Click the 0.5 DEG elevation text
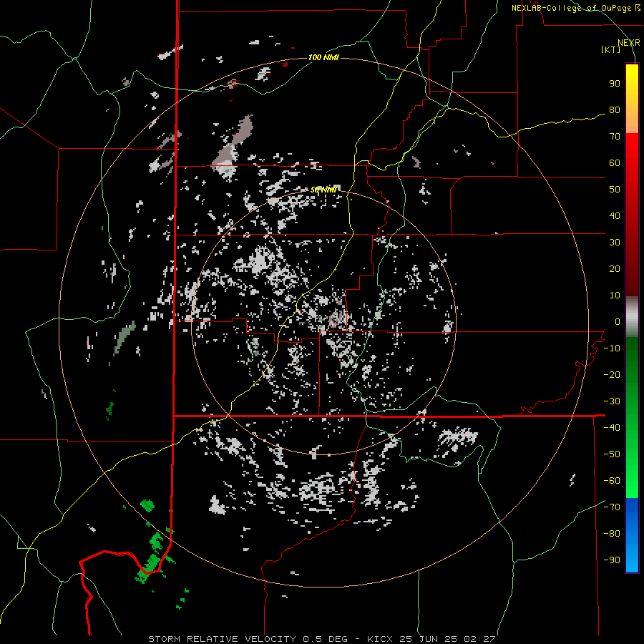This screenshot has height=644, width=644. (x=326, y=639)
